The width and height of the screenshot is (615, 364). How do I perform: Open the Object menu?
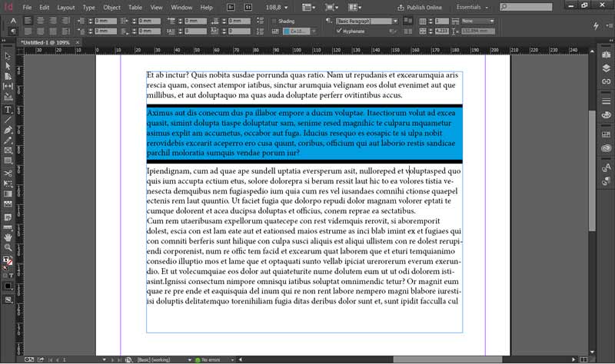tap(111, 7)
